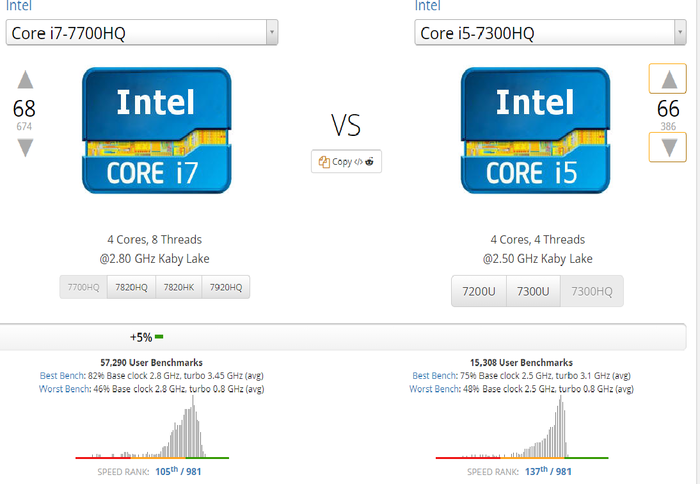Open the Core i5-7300HQ model dropdown
The height and width of the screenshot is (484, 700).
pos(551,33)
